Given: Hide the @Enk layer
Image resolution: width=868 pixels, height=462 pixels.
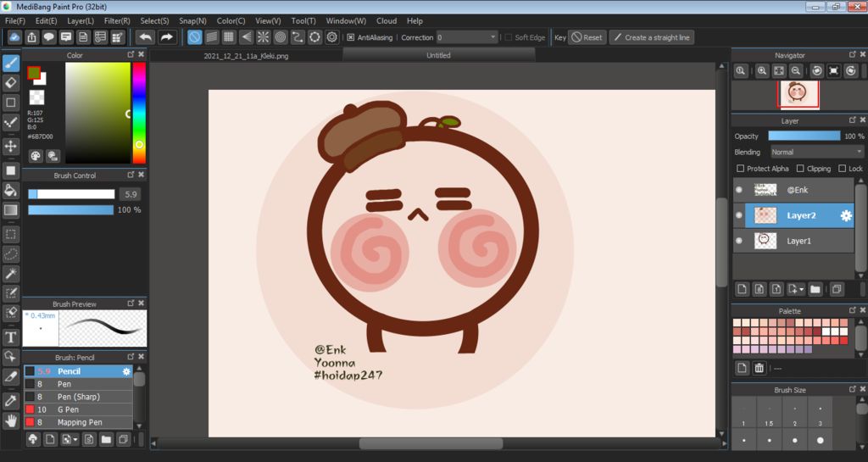Looking at the screenshot, I should point(739,190).
